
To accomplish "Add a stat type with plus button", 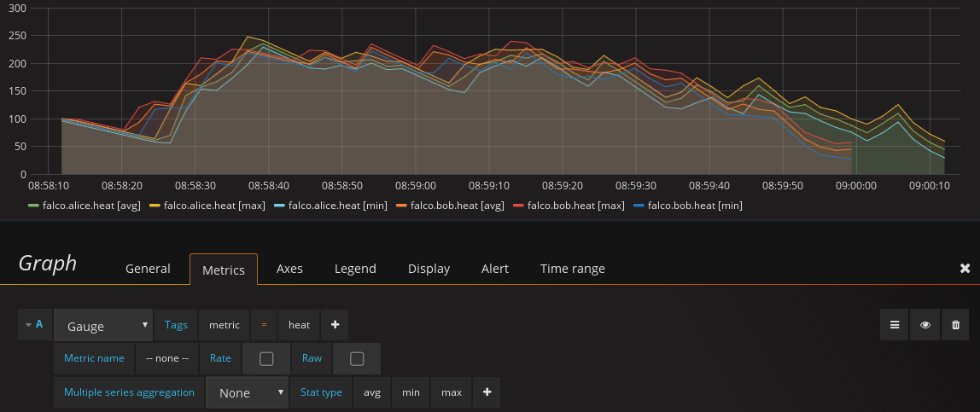I will [x=487, y=392].
